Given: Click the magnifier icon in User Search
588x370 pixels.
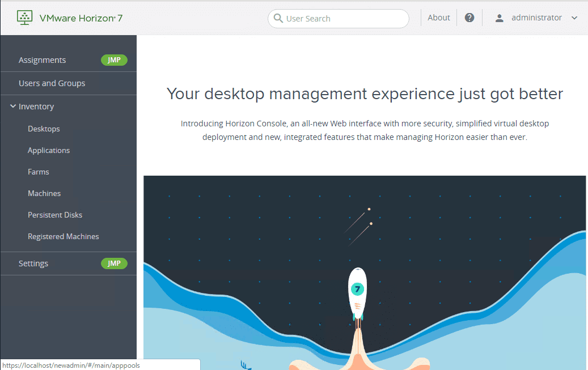Looking at the screenshot, I should pyautogui.click(x=277, y=18).
